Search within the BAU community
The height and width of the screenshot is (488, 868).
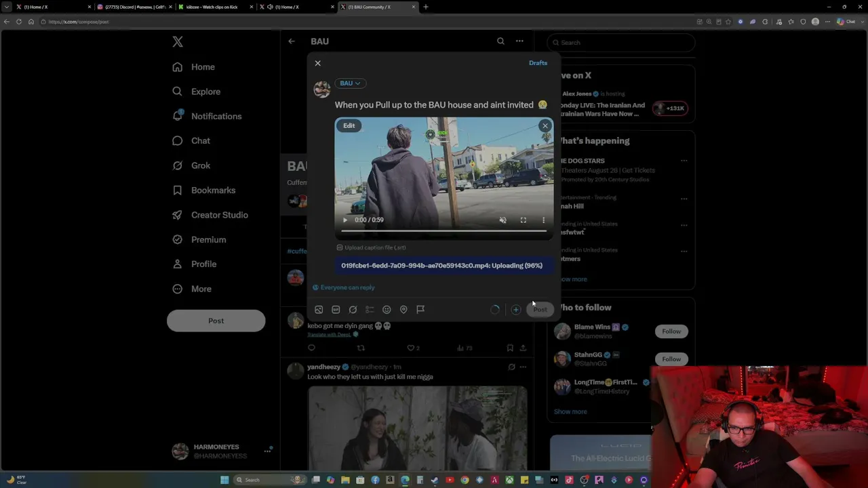[500, 41]
